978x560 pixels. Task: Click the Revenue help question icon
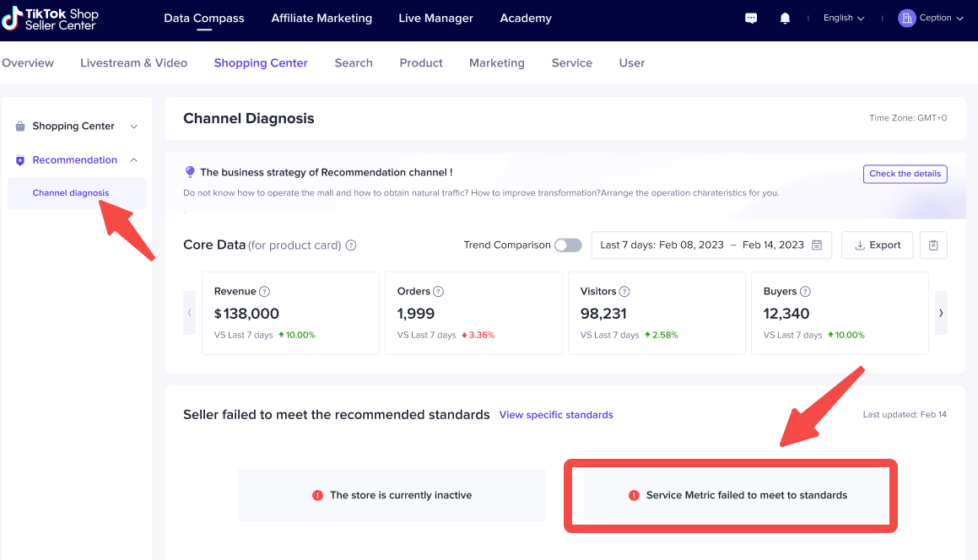coord(264,292)
